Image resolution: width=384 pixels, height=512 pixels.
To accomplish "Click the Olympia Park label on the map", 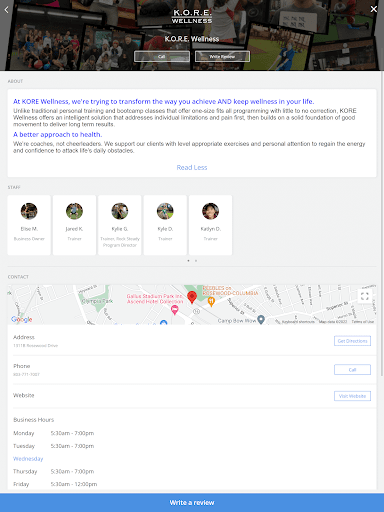I will point(97,301).
